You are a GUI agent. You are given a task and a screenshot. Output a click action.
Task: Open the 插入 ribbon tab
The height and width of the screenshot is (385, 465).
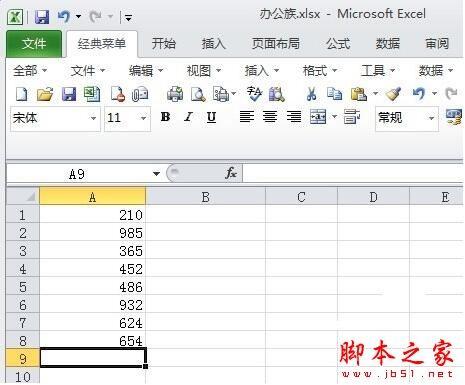point(214,44)
